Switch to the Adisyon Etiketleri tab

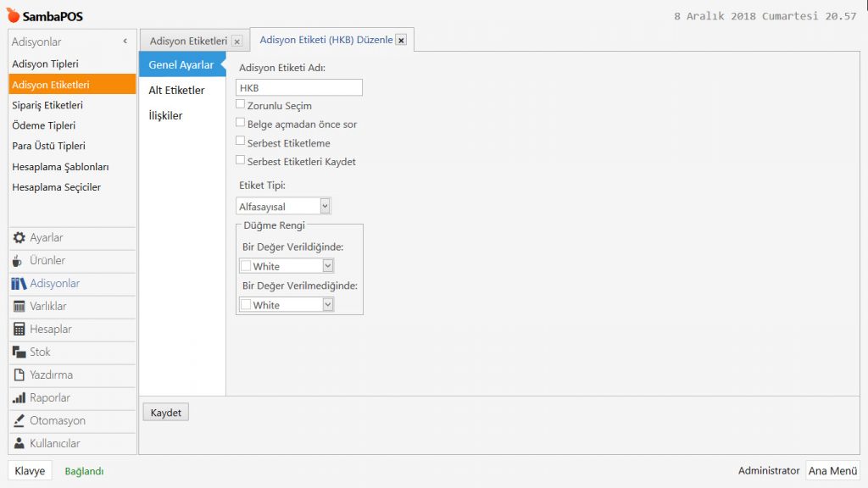coord(188,41)
